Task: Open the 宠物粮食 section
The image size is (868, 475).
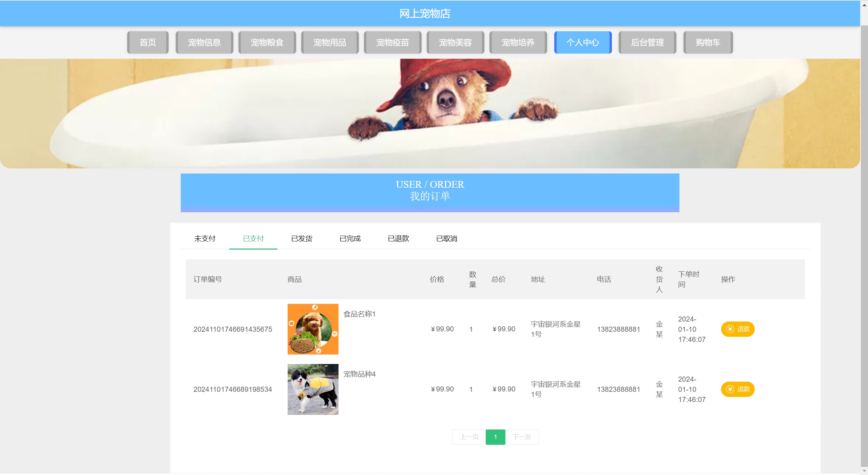Action: [267, 42]
